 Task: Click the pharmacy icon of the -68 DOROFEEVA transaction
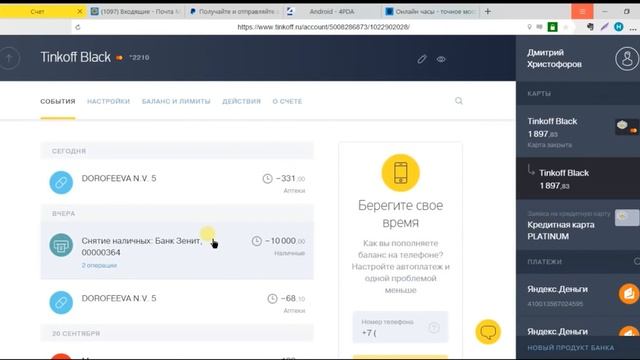[61, 302]
